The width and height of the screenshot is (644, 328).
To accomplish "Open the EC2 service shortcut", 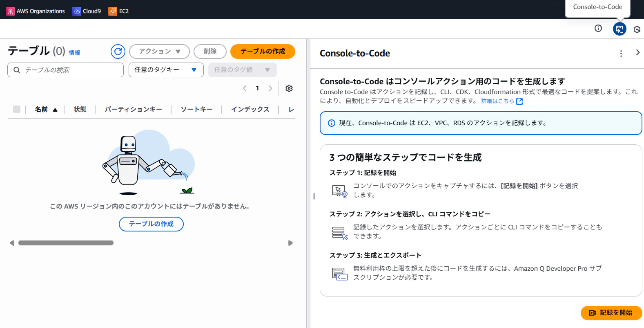I will pyautogui.click(x=118, y=11).
